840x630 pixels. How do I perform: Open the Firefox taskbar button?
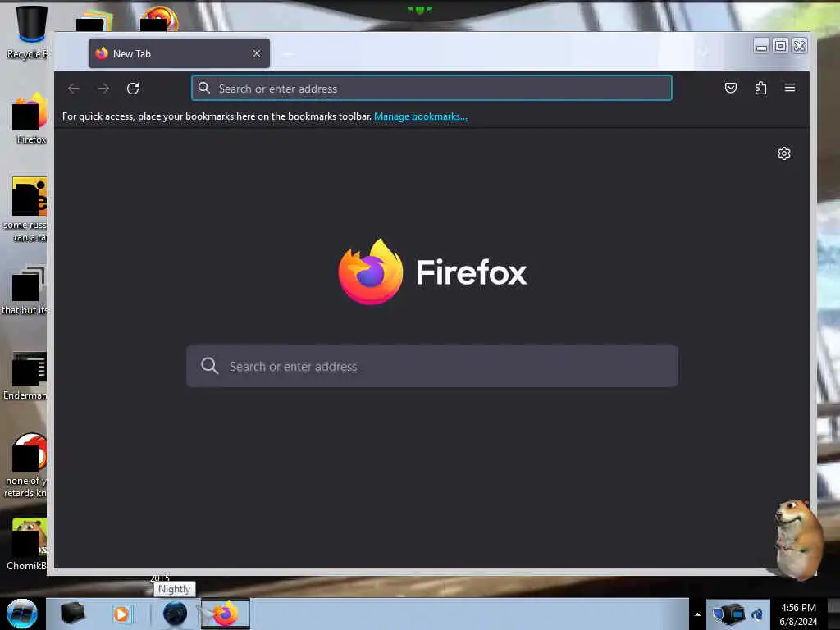[225, 614]
